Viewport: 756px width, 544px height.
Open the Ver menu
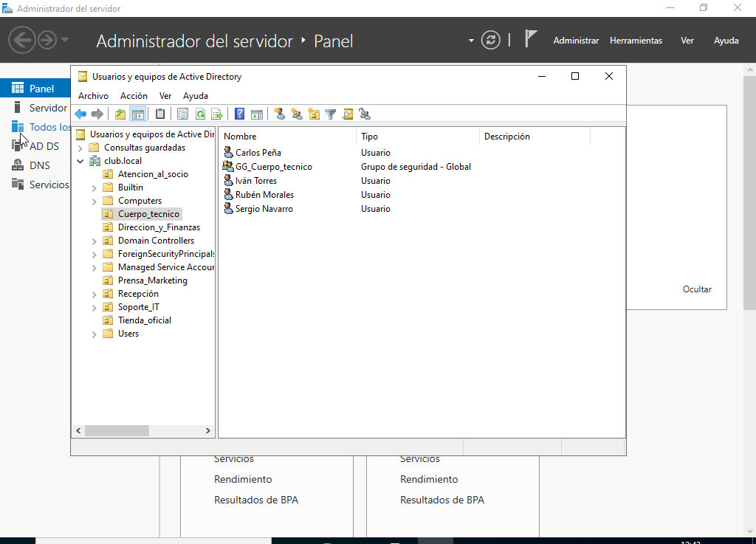pyautogui.click(x=165, y=95)
